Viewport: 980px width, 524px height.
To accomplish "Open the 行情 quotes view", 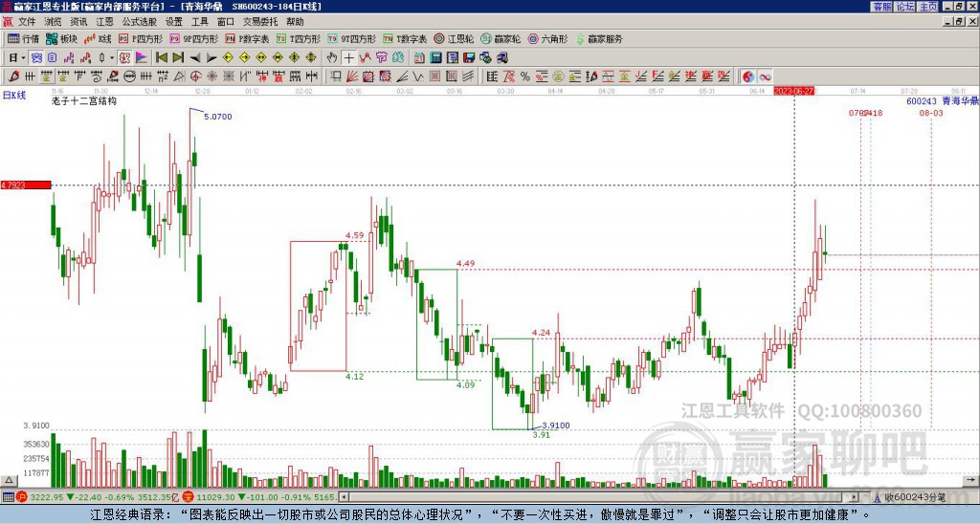I will (x=24, y=38).
